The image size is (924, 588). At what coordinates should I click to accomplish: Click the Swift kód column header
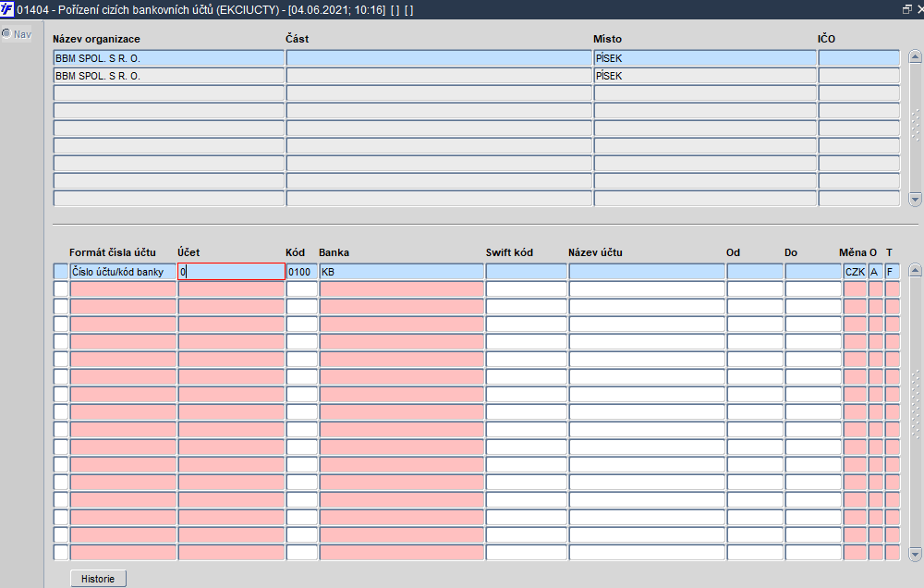coord(509,252)
